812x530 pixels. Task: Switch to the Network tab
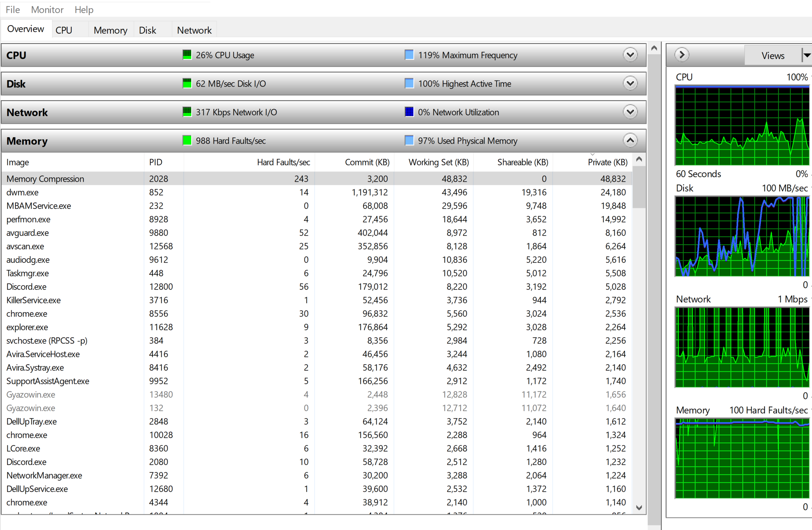[194, 30]
